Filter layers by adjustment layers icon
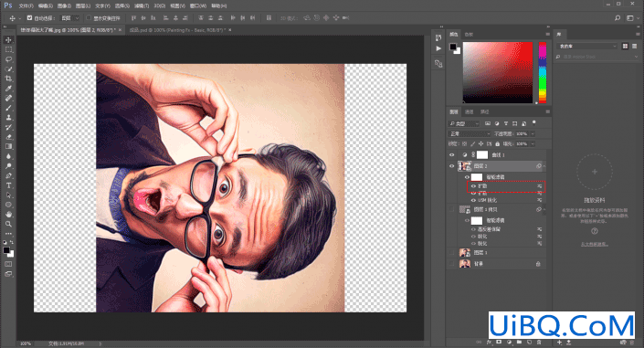644x348 pixels. pyautogui.click(x=497, y=123)
